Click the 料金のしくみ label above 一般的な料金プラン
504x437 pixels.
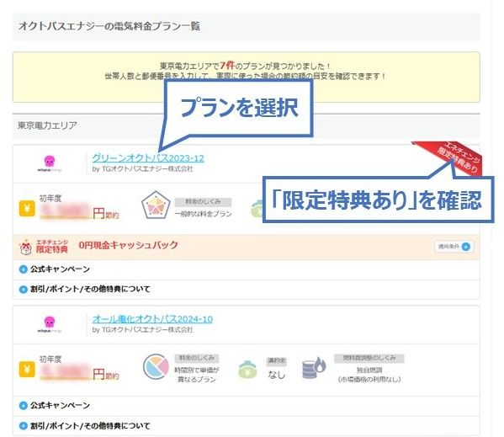coord(203,202)
